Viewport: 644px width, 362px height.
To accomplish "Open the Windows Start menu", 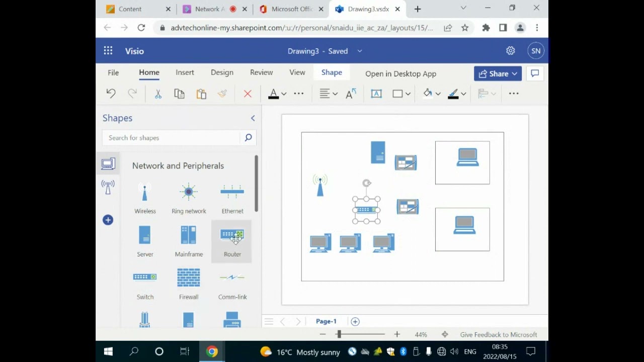I will click(108, 352).
